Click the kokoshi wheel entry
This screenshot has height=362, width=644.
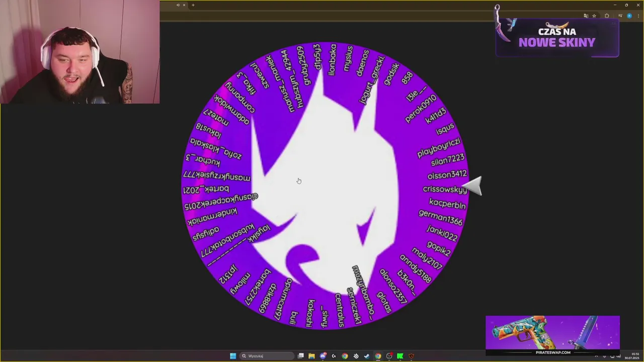click(x=310, y=313)
